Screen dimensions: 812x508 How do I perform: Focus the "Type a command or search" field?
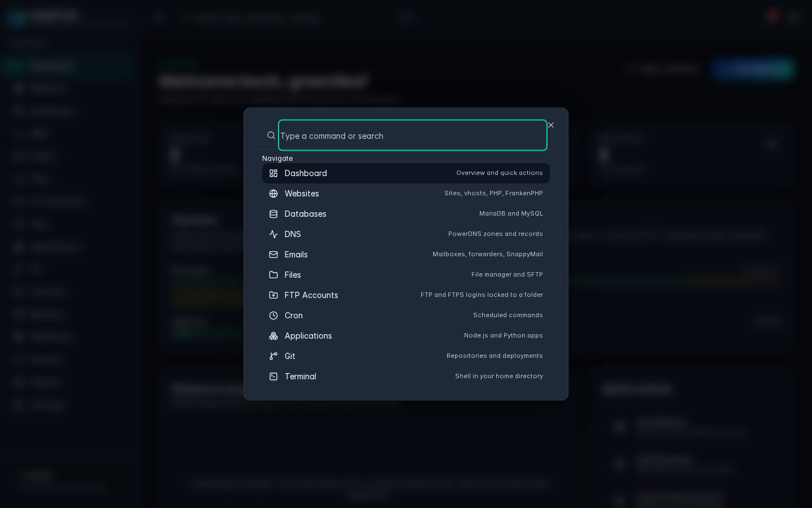(x=413, y=135)
